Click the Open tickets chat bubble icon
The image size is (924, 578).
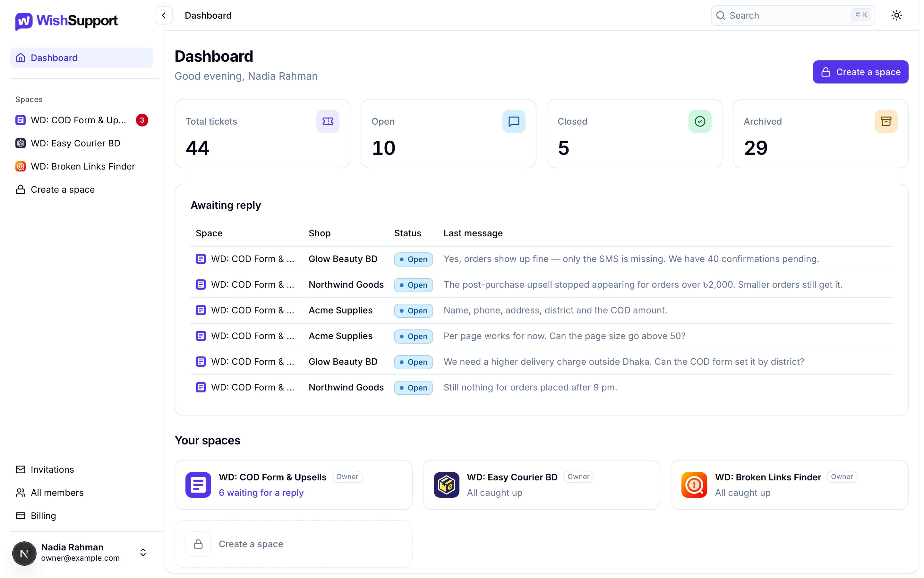[x=514, y=122]
